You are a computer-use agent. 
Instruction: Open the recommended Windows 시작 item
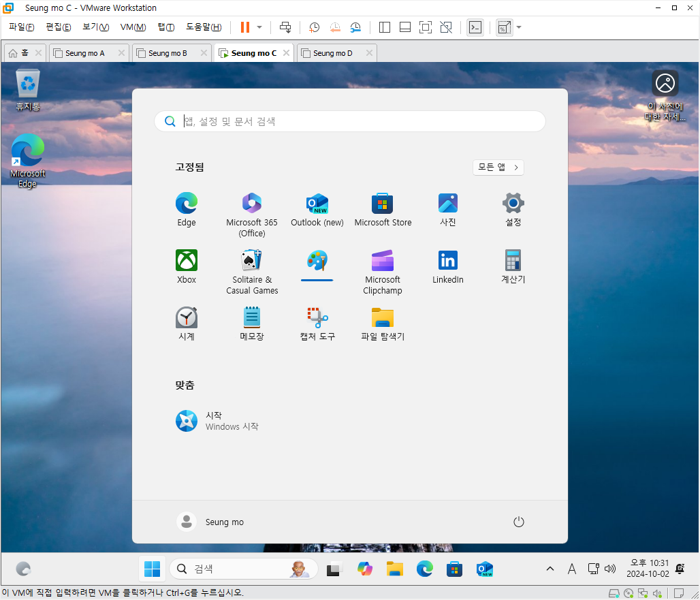pos(217,421)
